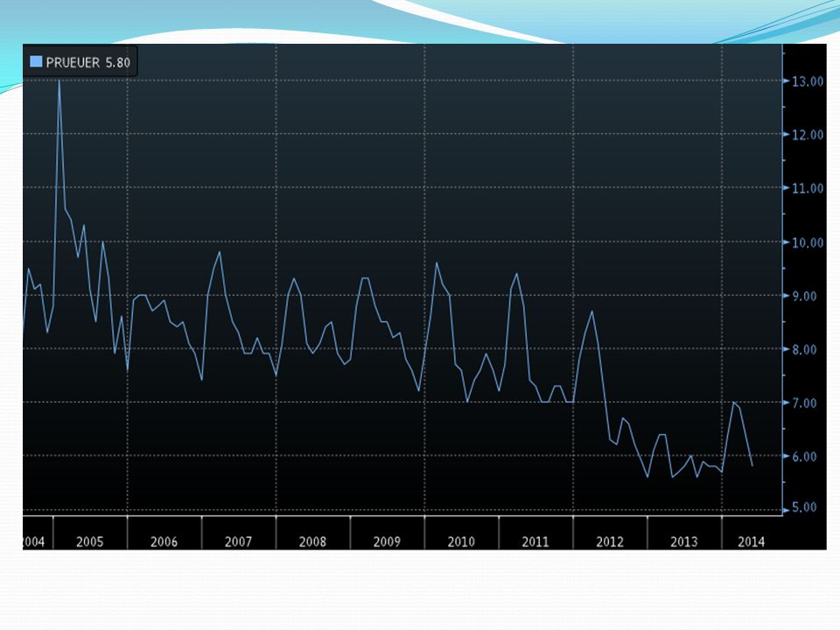
Task: Click the 13.00 y-axis value
Action: (x=808, y=81)
